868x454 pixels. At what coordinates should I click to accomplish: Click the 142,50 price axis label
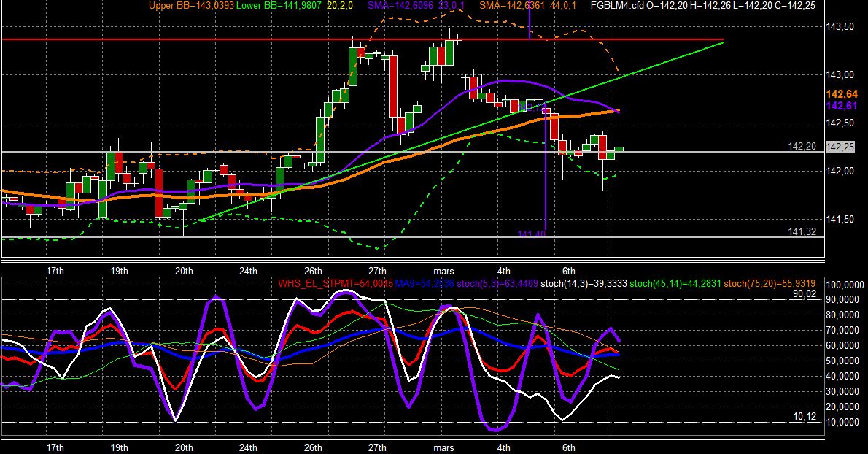[840, 123]
